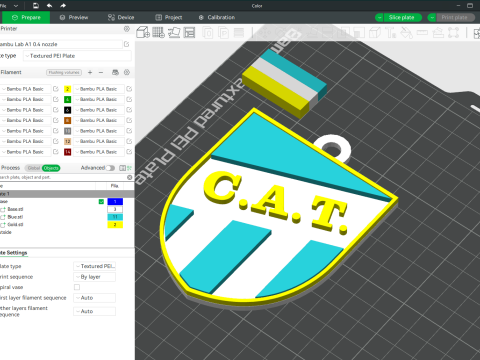
Task: Change Blue.stl filament swatch 11
Action: click(x=115, y=217)
